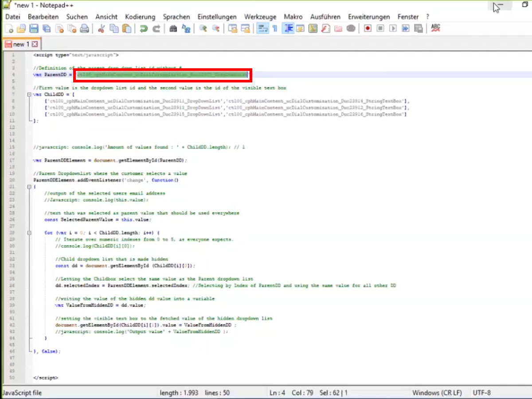
Task: Click the 'length : 1.993' status entry
Action: [x=180, y=393]
